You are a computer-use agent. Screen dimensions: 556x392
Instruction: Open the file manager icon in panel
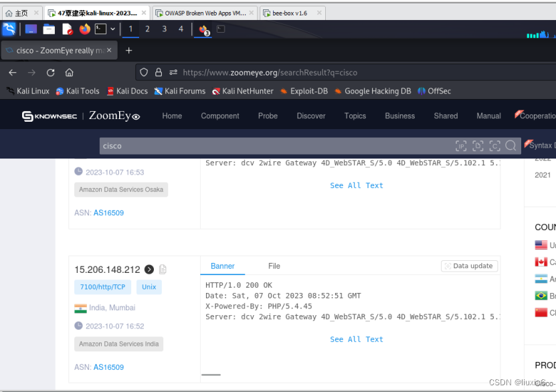tap(49, 29)
